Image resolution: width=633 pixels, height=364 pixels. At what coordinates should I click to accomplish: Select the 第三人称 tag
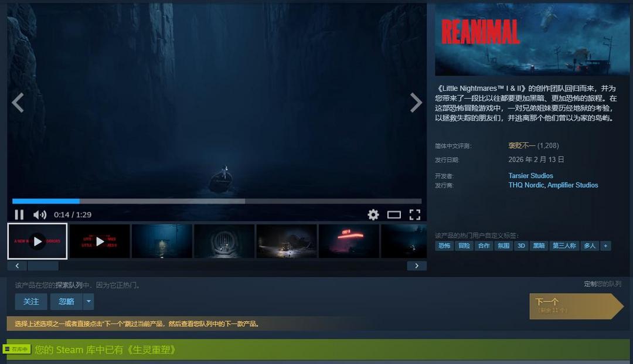tap(564, 246)
